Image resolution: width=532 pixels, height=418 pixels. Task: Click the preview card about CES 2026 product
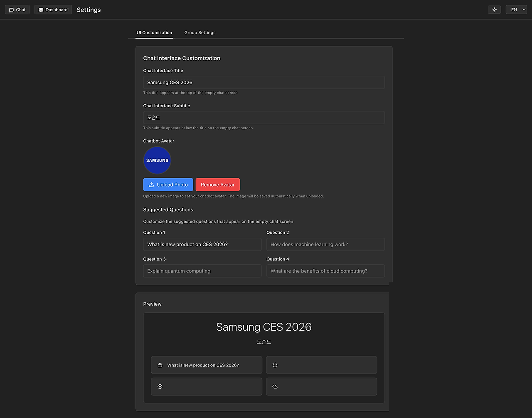tap(207, 365)
